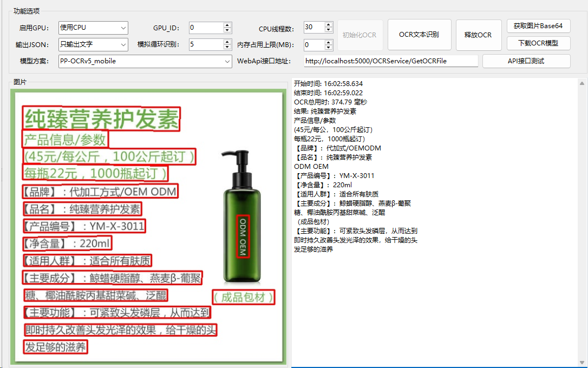Expand the 模型方案 PP-OCRv5_mobile dropdown
This screenshot has height=368, width=588.
[x=145, y=61]
